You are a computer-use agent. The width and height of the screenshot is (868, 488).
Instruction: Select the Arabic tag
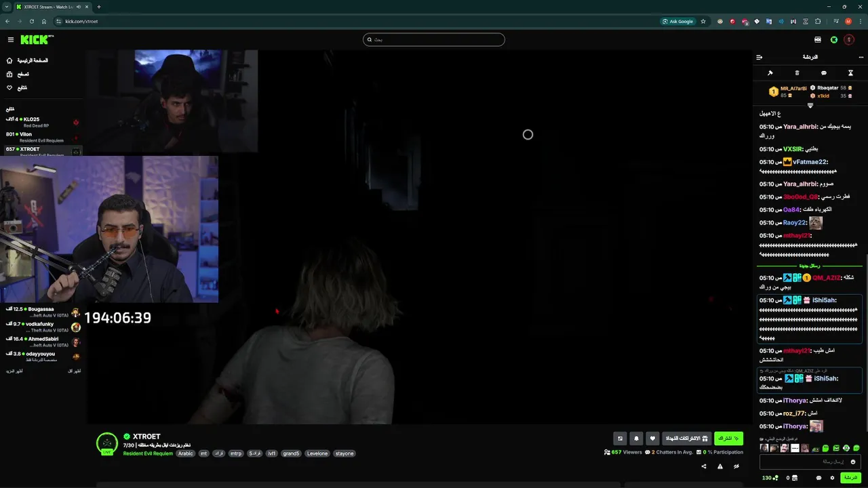186,453
